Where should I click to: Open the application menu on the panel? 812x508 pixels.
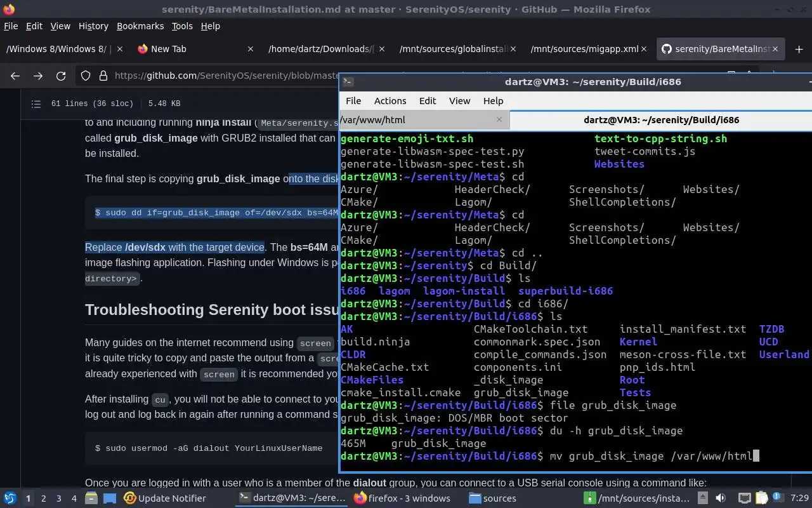(10, 498)
